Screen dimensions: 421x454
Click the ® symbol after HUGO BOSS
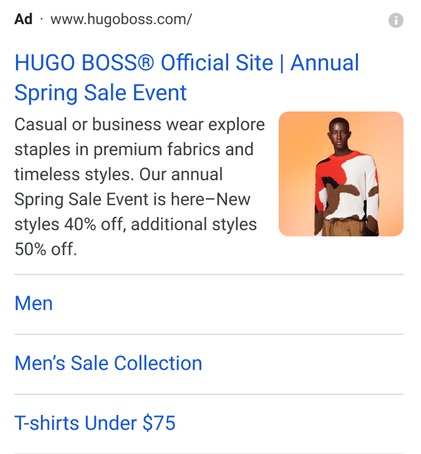(x=145, y=63)
